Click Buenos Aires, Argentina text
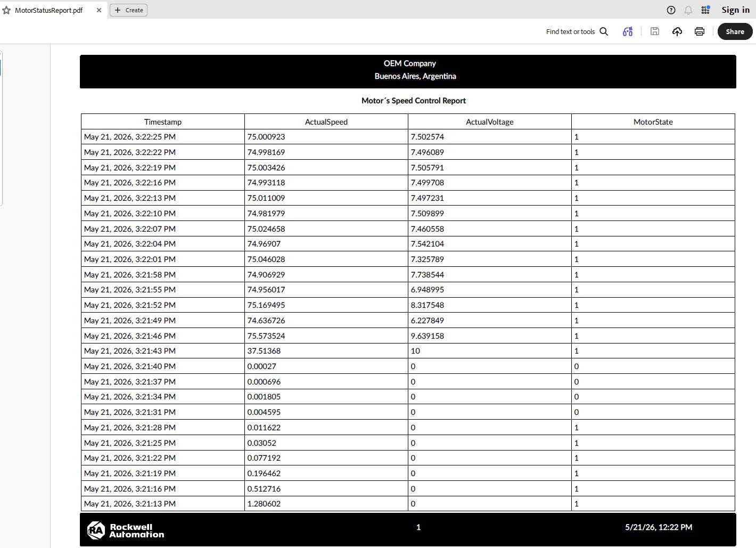The width and height of the screenshot is (756, 548). (415, 76)
